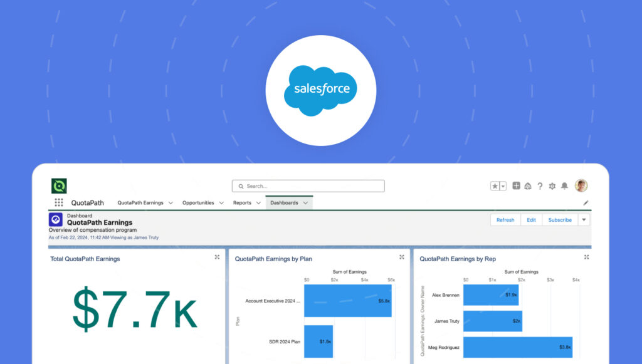The image size is (642, 364).
Task: Switch to the Reports tab
Action: (245, 202)
